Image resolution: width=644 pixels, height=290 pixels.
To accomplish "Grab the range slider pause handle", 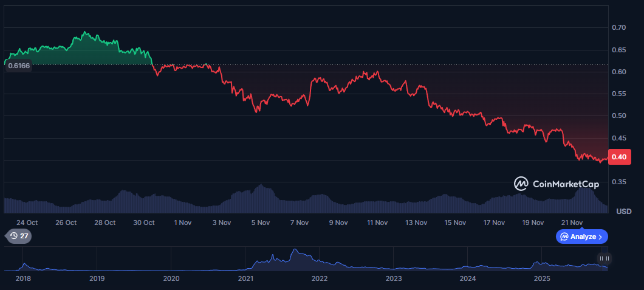I will (x=604, y=258).
